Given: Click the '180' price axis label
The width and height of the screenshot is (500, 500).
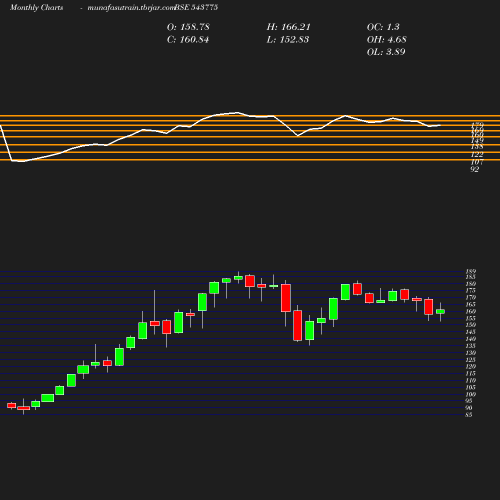Looking at the screenshot, I should click(471, 284).
